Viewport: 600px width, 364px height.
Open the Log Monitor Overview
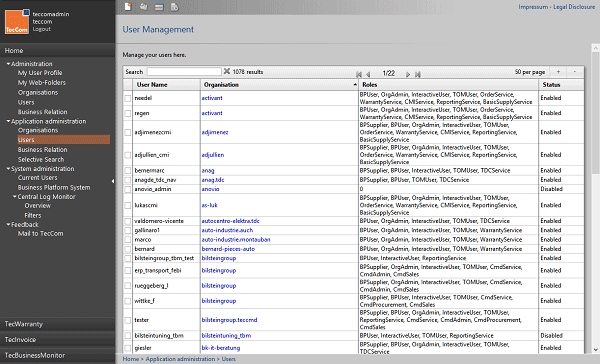point(38,206)
